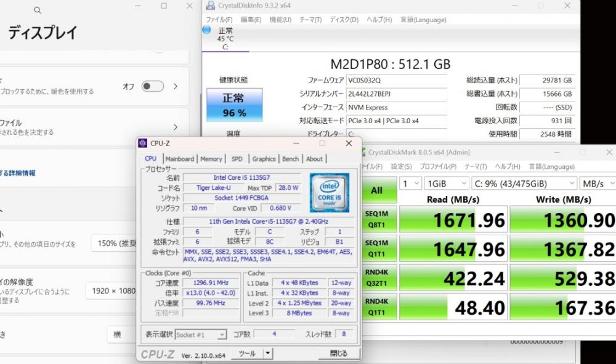Image resolution: width=616 pixels, height=364 pixels.
Task: Click the ツール button in CPU-Z
Action: point(247,354)
